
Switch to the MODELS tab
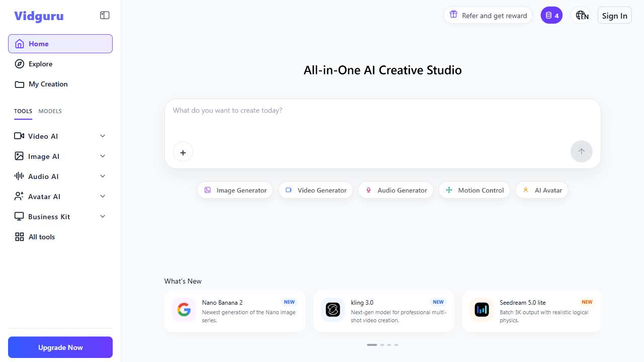pos(50,111)
